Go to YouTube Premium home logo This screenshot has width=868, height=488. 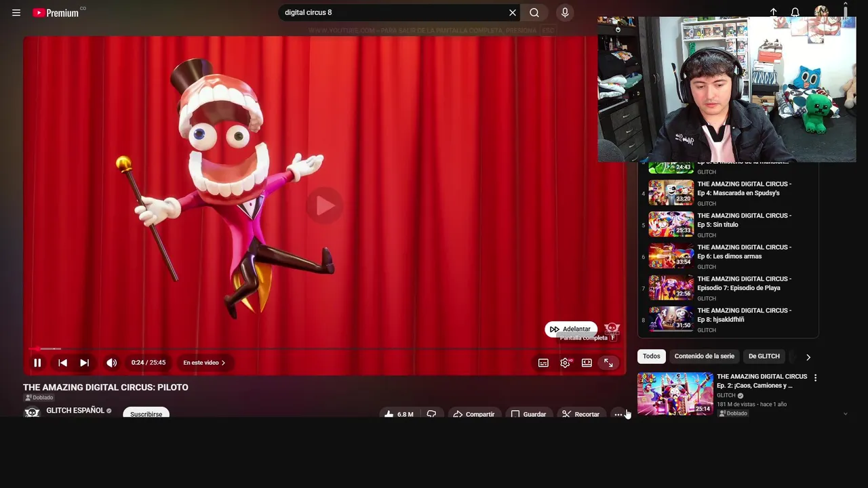coord(56,12)
